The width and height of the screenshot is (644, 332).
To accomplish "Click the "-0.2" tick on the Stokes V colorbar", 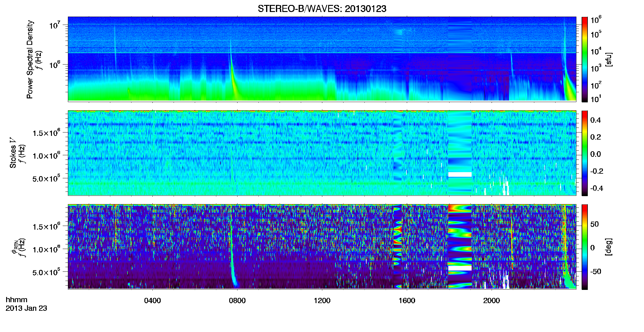I will [597, 171].
